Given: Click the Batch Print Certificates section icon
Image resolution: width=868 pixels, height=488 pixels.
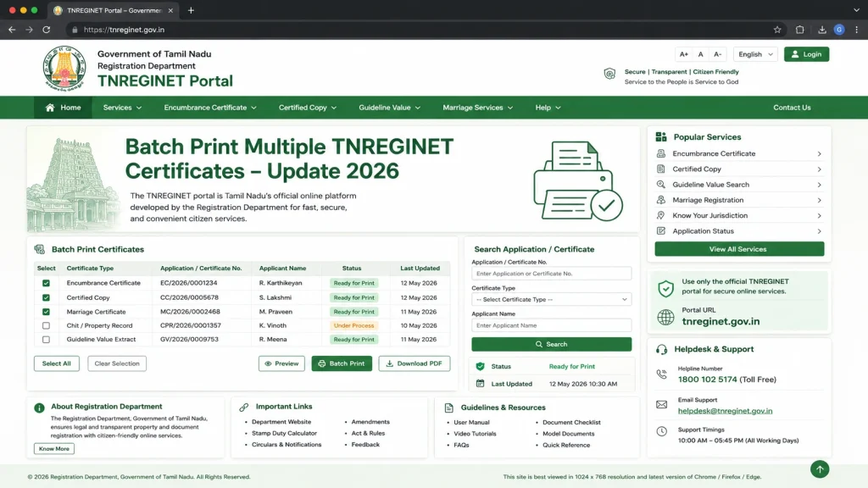Looking at the screenshot, I should 39,250.
